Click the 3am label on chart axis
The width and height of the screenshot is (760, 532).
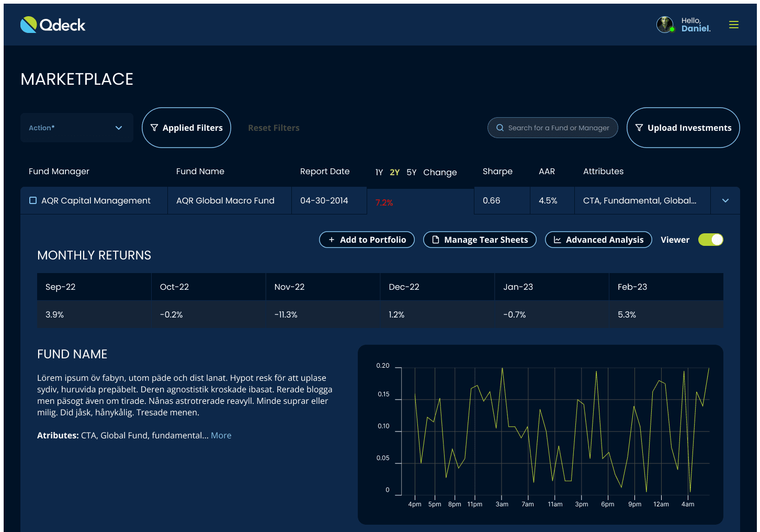click(x=502, y=504)
